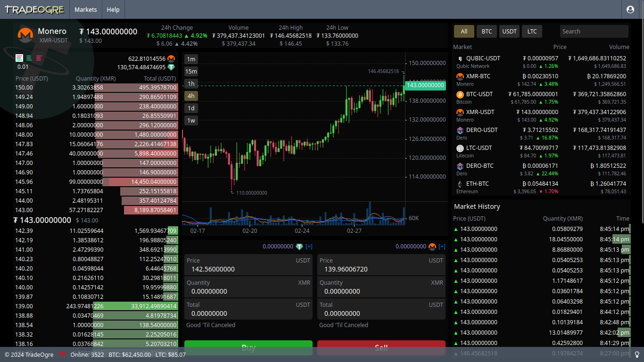Screen dimensions: 644x362
Task: Open the QUBIC-USDT market row
Action: (541, 62)
